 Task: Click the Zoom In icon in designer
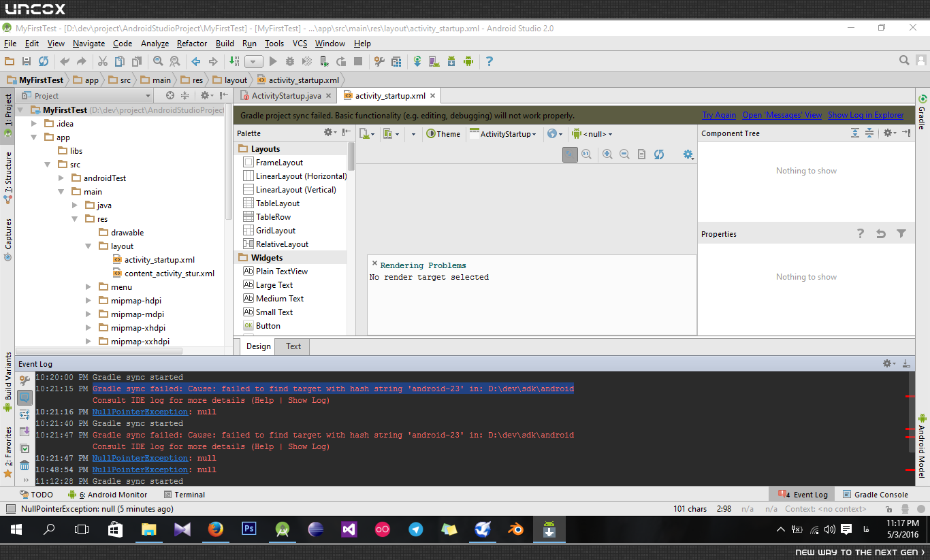point(607,154)
